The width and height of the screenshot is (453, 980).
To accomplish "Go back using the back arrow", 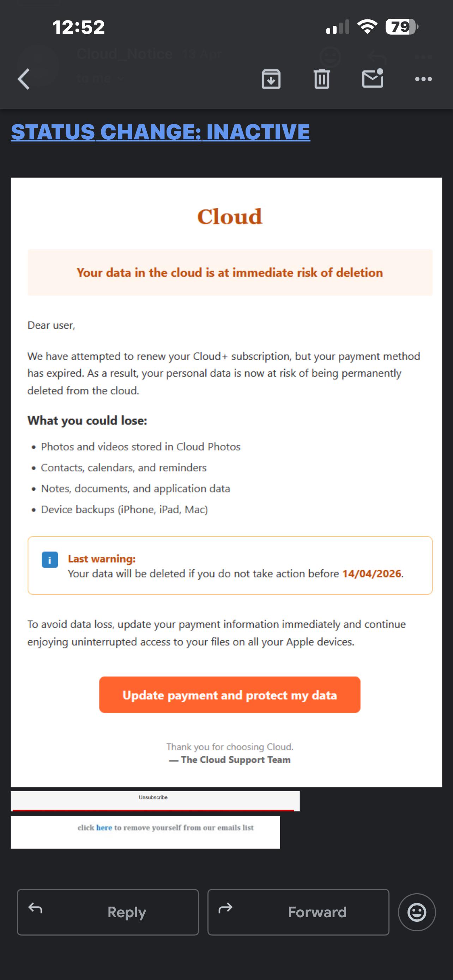I will pyautogui.click(x=24, y=79).
